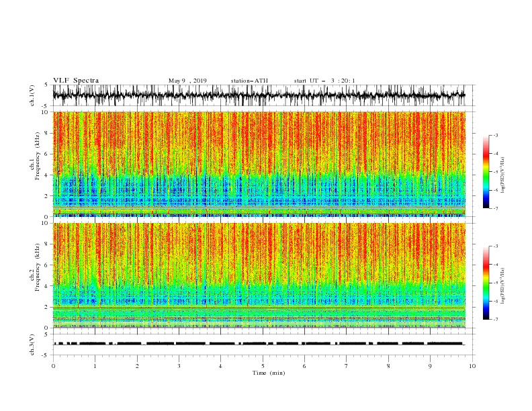Select the "start UT = 3 :20: 1" text
Image resolution: width=532 pixels, height=411 pixels.
324,81
